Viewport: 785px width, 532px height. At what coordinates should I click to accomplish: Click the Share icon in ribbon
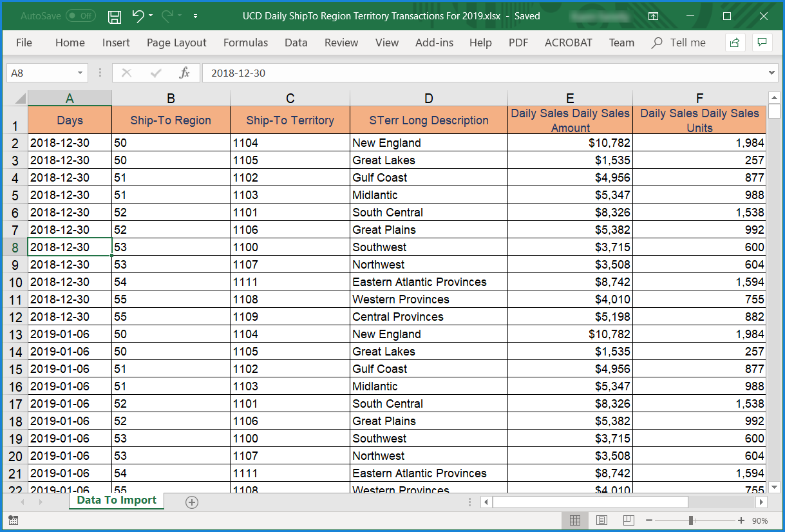tap(735, 43)
